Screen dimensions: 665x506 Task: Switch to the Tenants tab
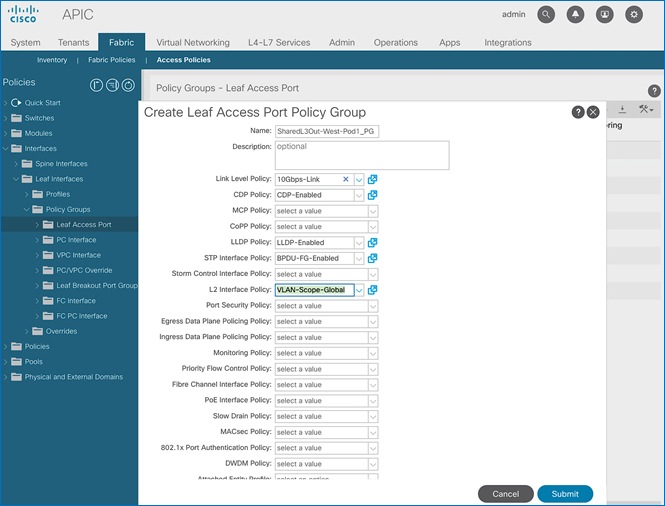[73, 42]
